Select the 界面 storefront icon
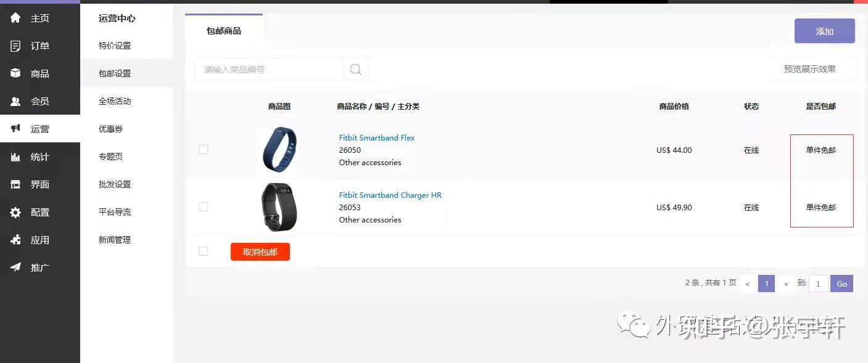The width and height of the screenshot is (868, 363). (x=15, y=184)
